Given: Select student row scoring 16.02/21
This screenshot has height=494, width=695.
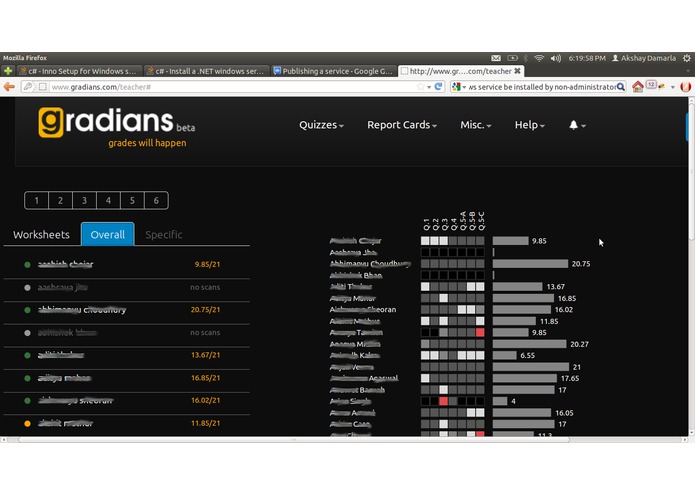Looking at the screenshot, I should click(126, 401).
